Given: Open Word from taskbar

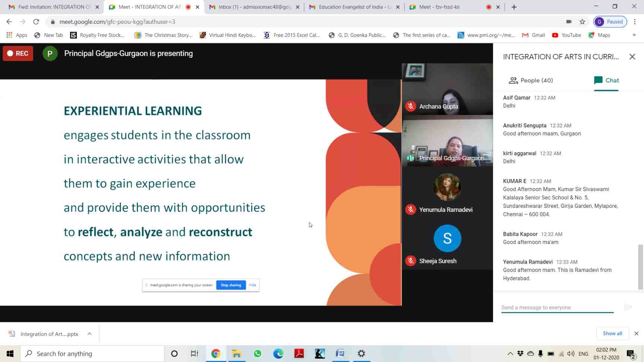Looking at the screenshot, I should coord(341,353).
